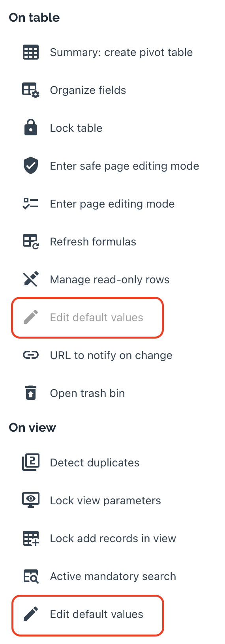
Task: Click the Detect duplicates stacked pages icon
Action: point(31,462)
